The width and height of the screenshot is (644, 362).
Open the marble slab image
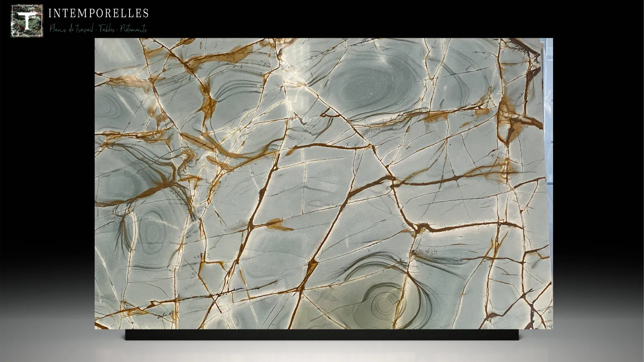(x=324, y=184)
